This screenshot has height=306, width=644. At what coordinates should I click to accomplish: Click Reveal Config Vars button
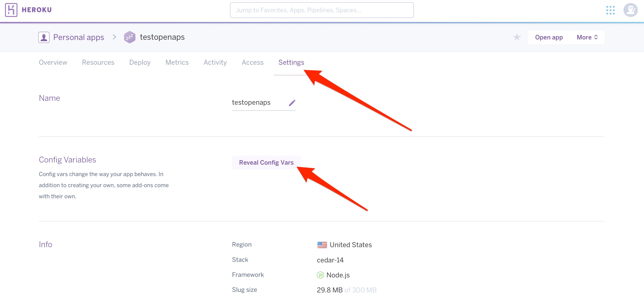click(x=266, y=162)
